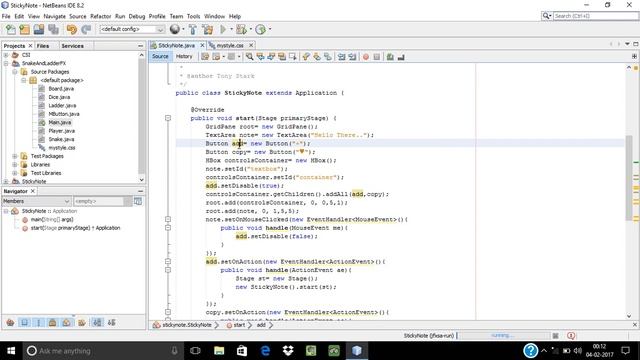Toggle Show Fields in Navigator
This screenshot has height=360, width=640.
pyautogui.click(x=24, y=322)
